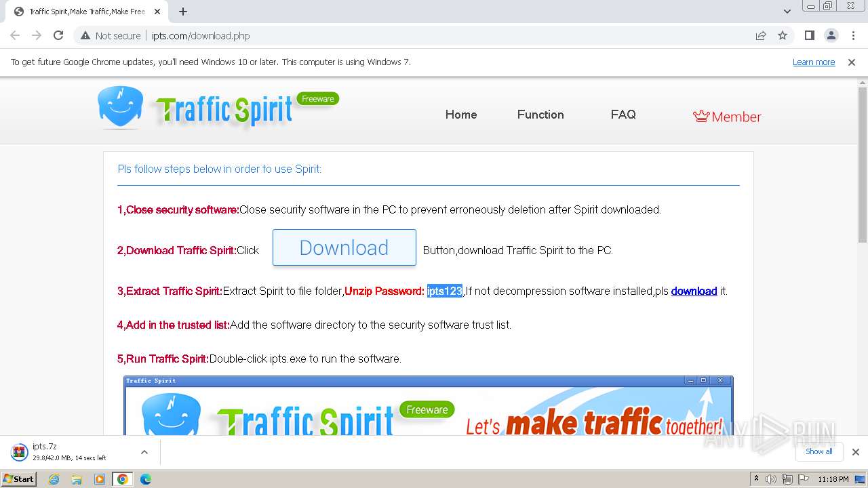Expand the ipts.7z download options arrow
The width and height of the screenshot is (868, 488).
pyautogui.click(x=144, y=452)
